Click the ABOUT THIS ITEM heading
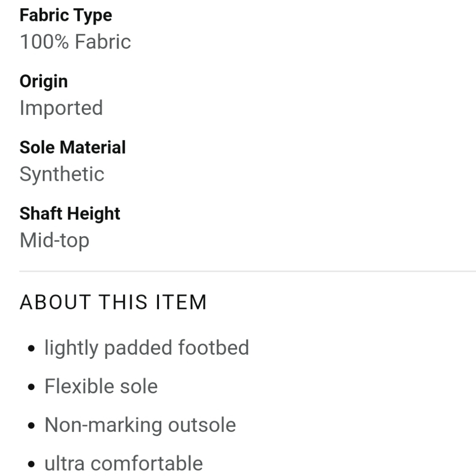The height and width of the screenshot is (476, 476). (x=113, y=302)
